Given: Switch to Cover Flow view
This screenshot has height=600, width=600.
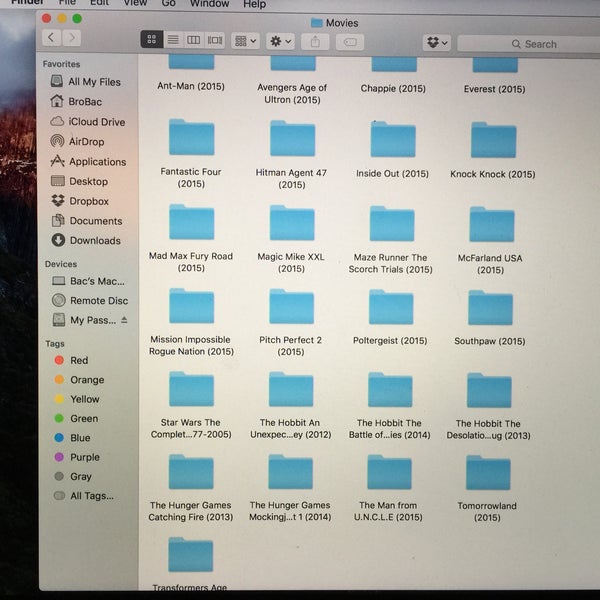Looking at the screenshot, I should (x=215, y=40).
